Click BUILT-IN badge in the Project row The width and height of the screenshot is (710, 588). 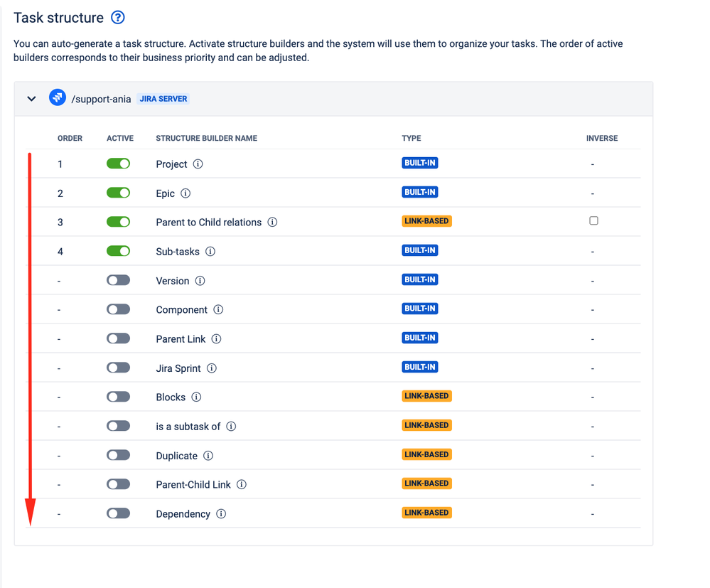[420, 163]
